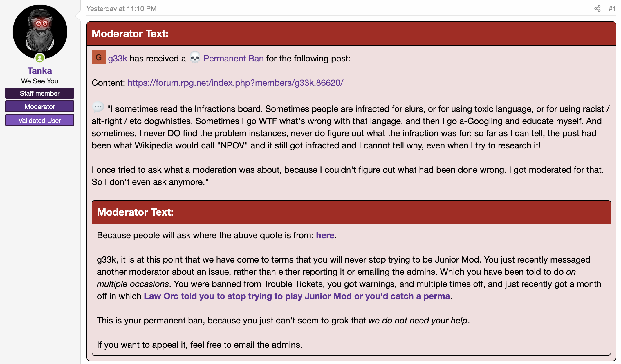The height and width of the screenshot is (364, 621).
Task: Click the Validated User banner
Action: click(40, 121)
